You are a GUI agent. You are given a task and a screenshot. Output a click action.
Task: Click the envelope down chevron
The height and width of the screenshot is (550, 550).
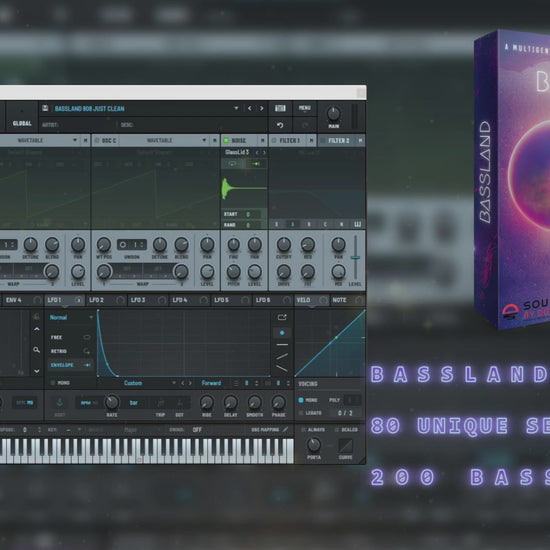[36, 371]
